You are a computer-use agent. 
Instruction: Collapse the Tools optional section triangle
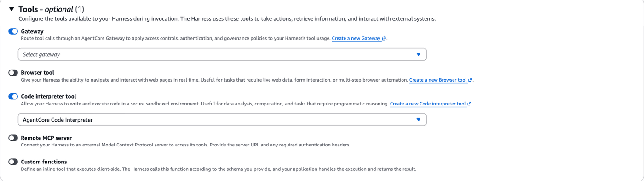11,9
